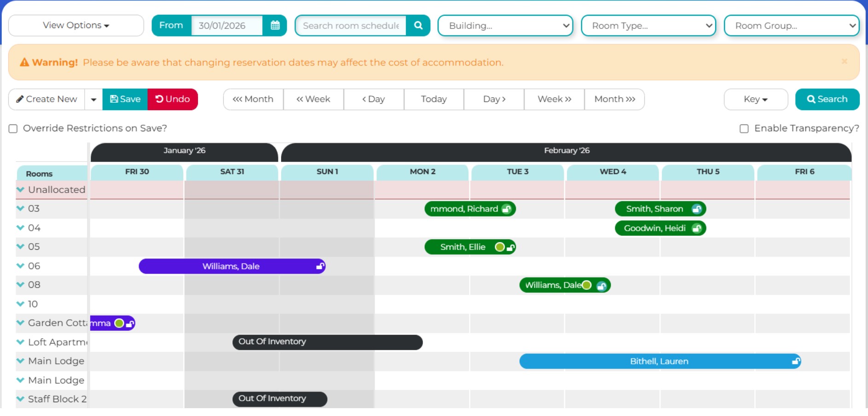Enable Override Restrictions on Save checkbox
The image size is (868, 416).
click(x=13, y=129)
